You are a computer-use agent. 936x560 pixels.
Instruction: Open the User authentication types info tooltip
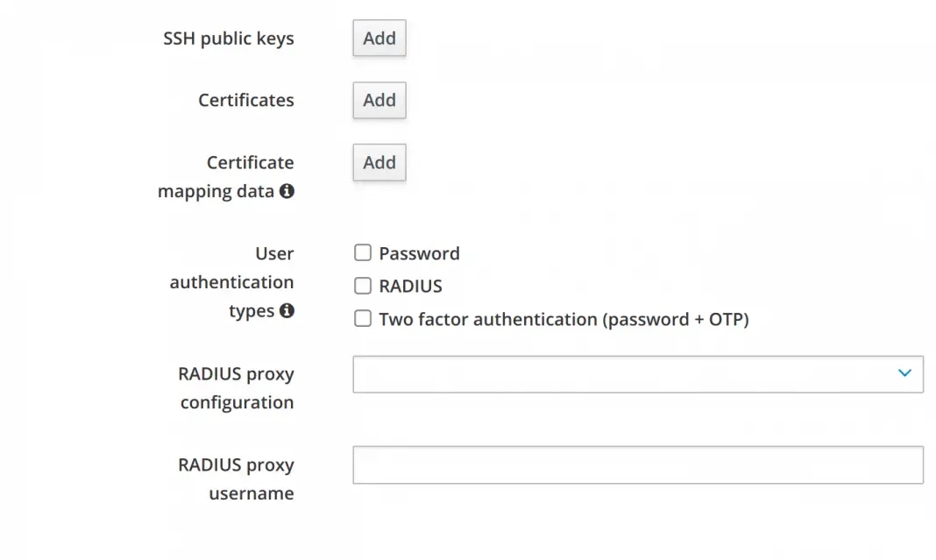[287, 310]
